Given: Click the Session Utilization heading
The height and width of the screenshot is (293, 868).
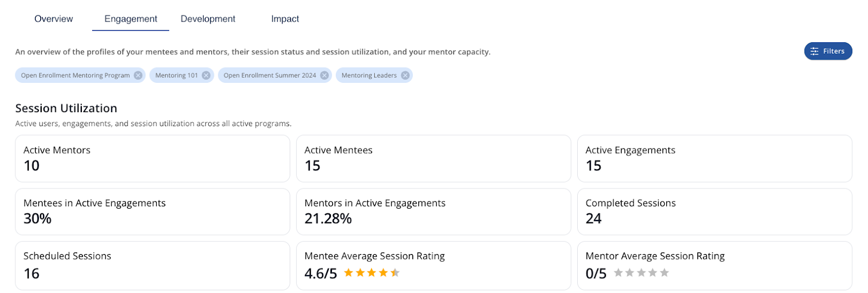Looking at the screenshot, I should pos(66,108).
